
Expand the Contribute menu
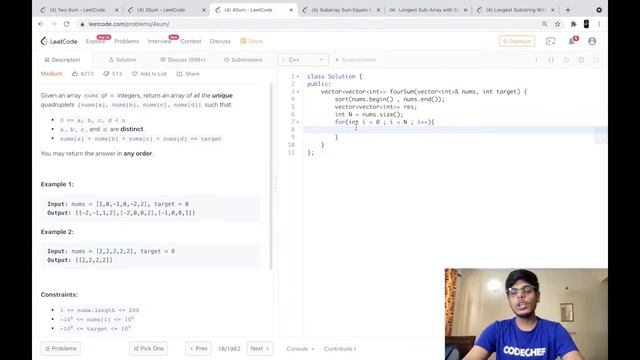tap(340, 349)
